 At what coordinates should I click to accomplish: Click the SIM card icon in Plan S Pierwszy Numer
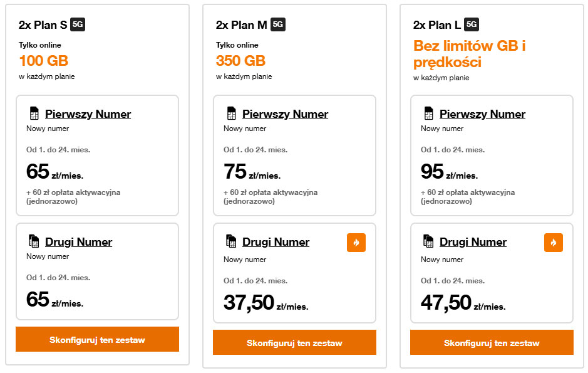pyautogui.click(x=34, y=113)
